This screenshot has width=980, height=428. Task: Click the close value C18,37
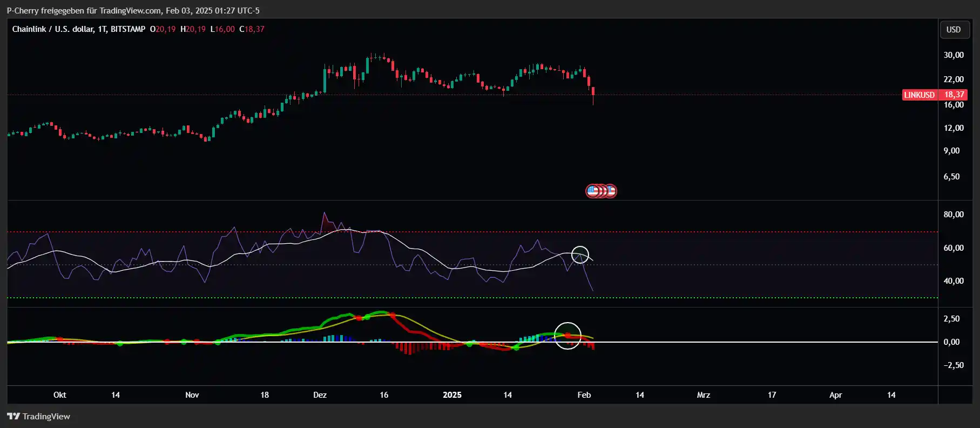pos(252,29)
